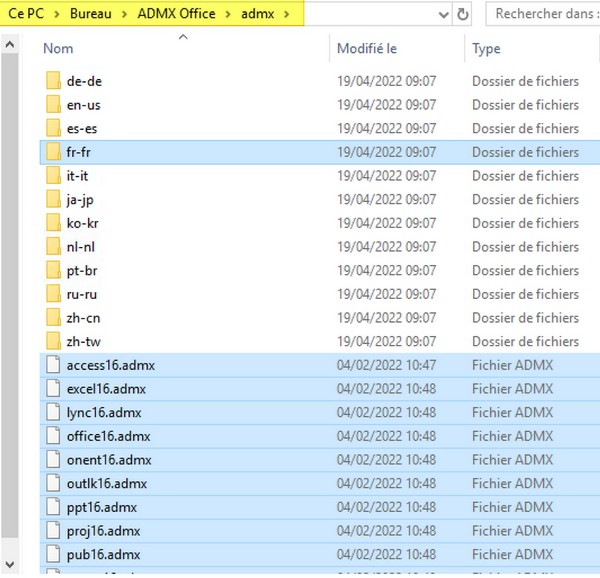Click the fr-fr folder icon
Image resolution: width=600 pixels, height=578 pixels.
click(54, 152)
